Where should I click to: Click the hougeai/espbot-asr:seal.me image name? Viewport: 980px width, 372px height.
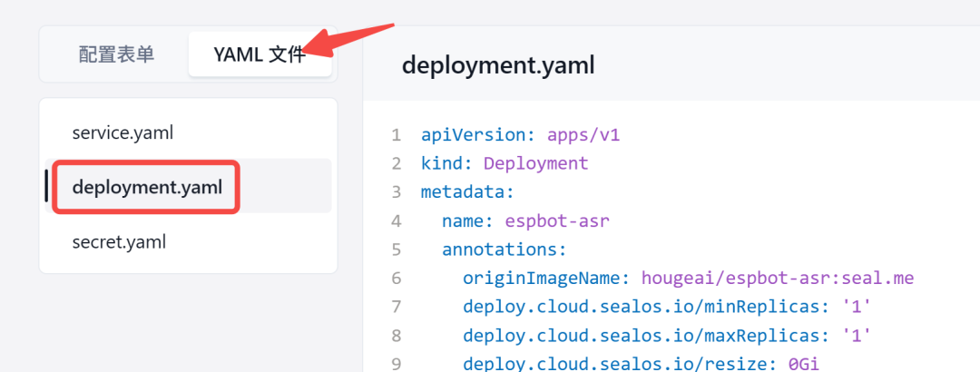click(776, 278)
